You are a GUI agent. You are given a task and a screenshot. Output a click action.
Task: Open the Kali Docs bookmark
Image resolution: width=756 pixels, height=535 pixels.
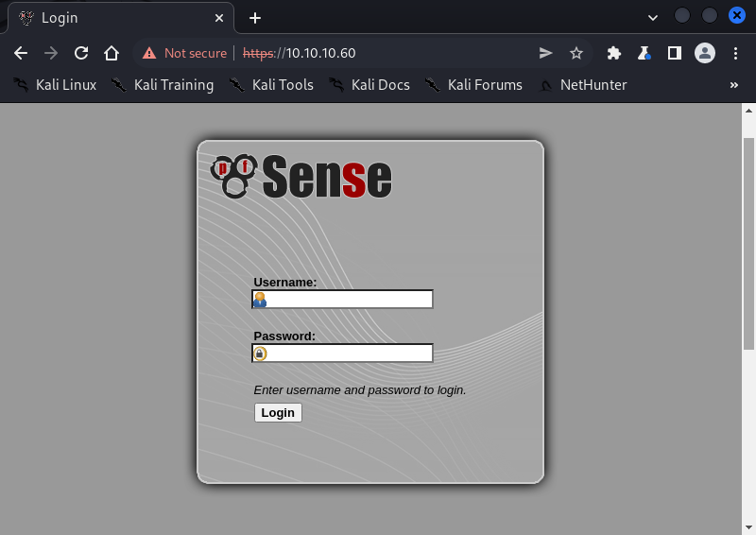369,85
